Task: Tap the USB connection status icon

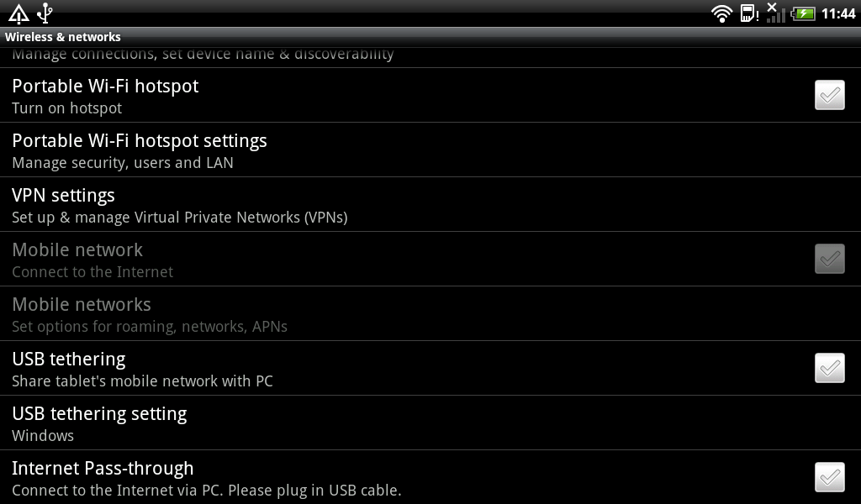Action: [x=45, y=13]
